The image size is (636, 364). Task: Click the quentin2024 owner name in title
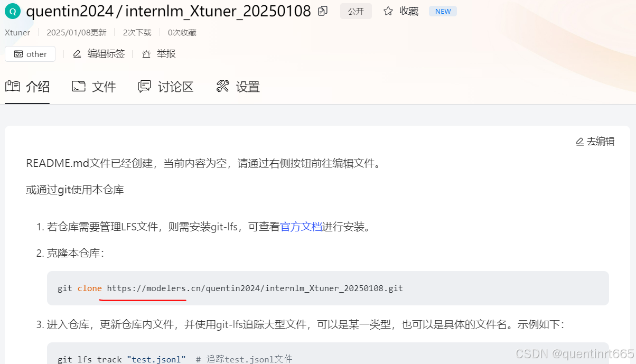pyautogui.click(x=70, y=11)
